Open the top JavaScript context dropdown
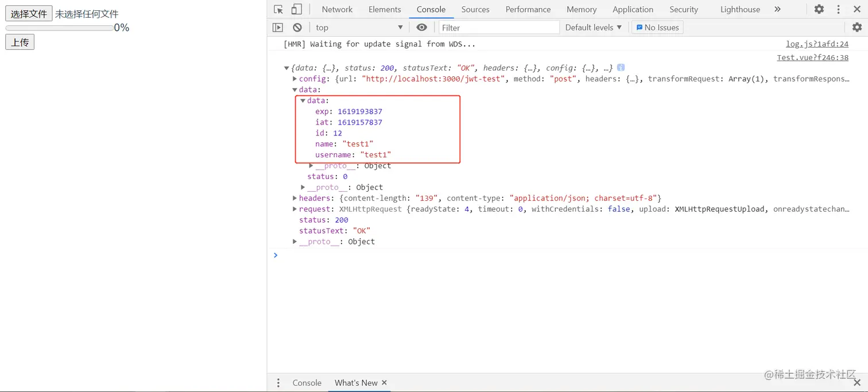868x392 pixels. pos(359,28)
